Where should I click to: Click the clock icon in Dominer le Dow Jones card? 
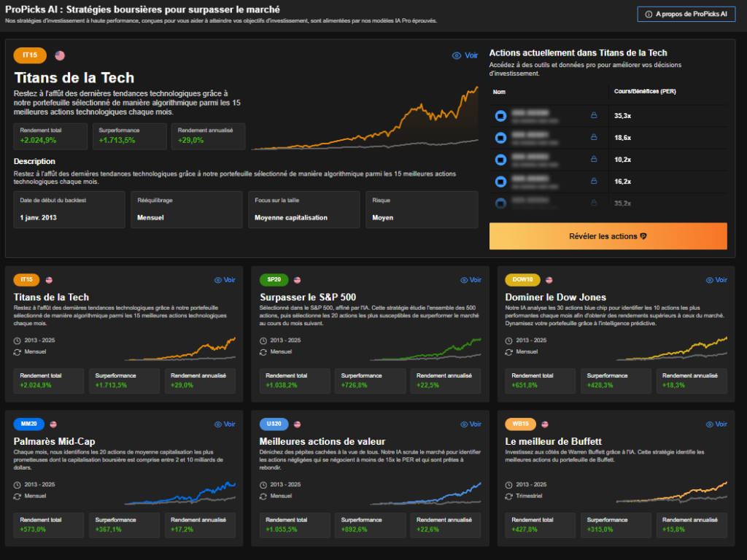(x=509, y=341)
